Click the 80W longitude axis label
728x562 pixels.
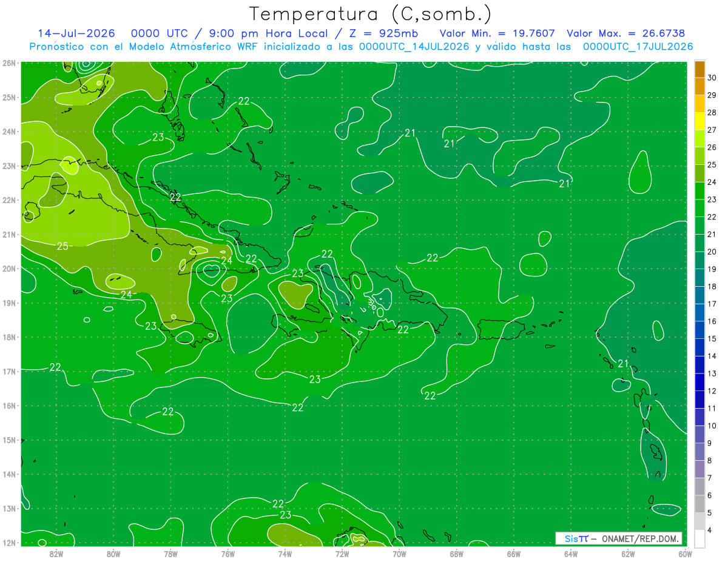tap(113, 554)
